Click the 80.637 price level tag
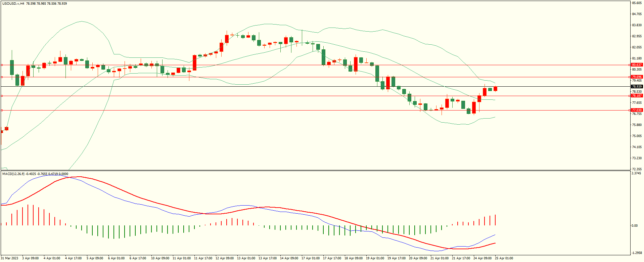644x262 pixels. pyautogui.click(x=637, y=65)
